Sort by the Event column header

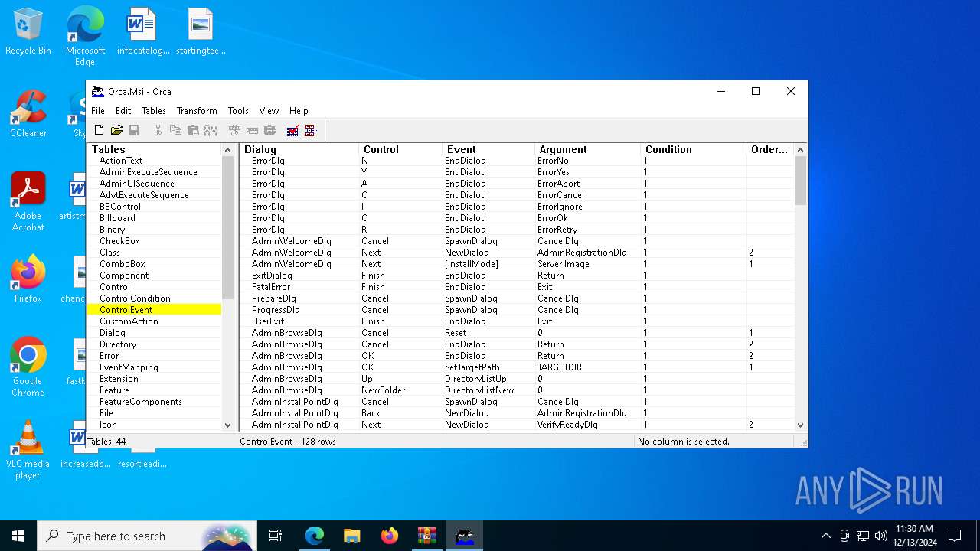click(488, 149)
